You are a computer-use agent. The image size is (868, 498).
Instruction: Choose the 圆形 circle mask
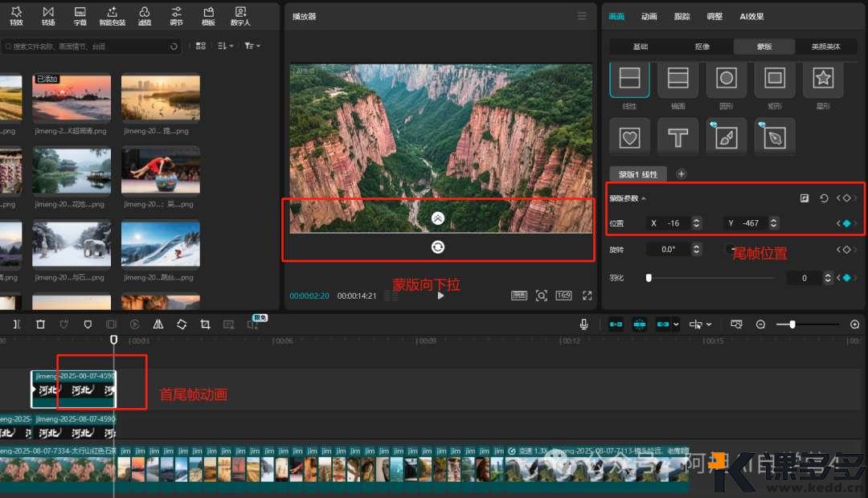coord(727,79)
